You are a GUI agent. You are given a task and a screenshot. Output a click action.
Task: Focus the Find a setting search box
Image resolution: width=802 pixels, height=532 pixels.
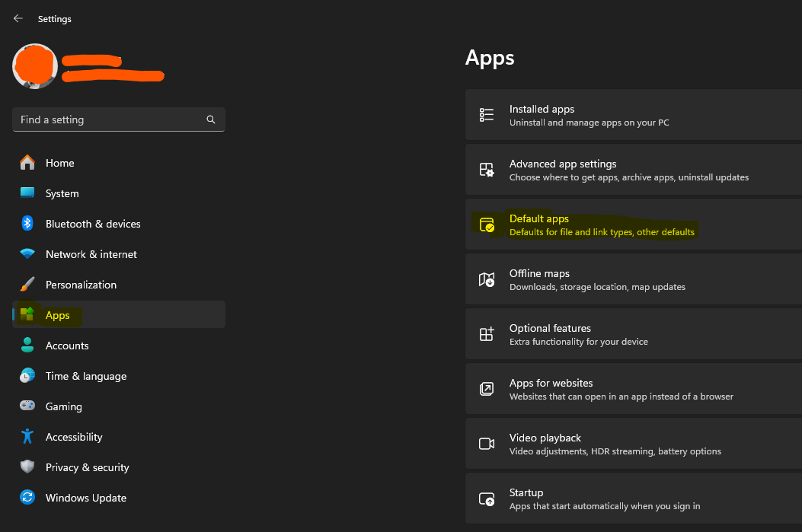[x=119, y=119]
